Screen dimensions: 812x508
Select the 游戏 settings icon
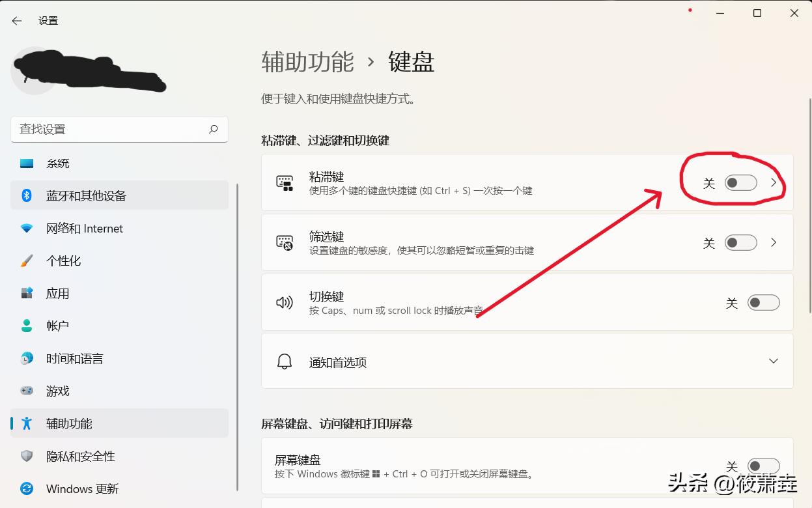[x=27, y=391]
